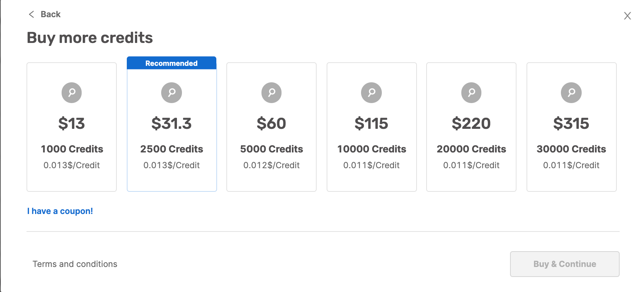Select the 0.011$/Credit rate under 30000 Credits
This screenshot has width=644, height=292.
tap(571, 165)
